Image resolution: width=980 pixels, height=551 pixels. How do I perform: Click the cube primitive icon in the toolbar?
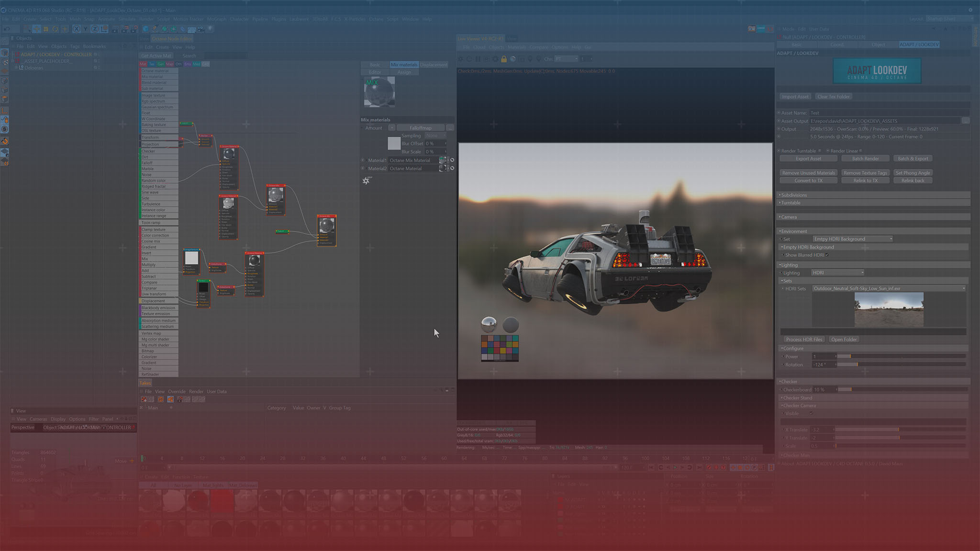tap(146, 29)
